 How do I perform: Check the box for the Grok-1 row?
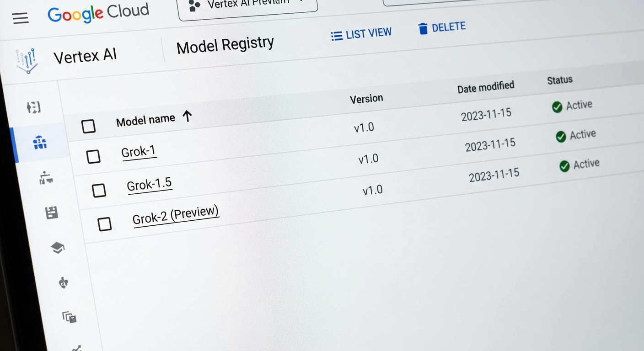coord(93,157)
